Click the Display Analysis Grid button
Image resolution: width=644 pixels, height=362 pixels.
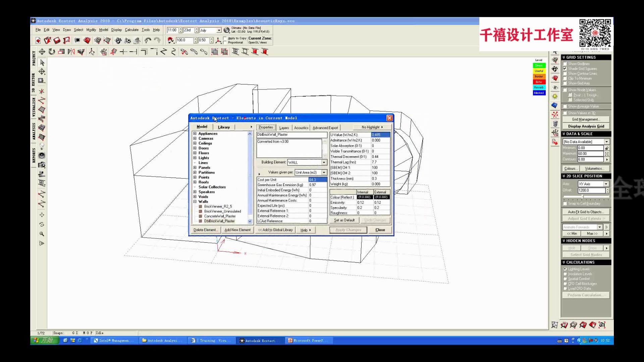click(586, 126)
